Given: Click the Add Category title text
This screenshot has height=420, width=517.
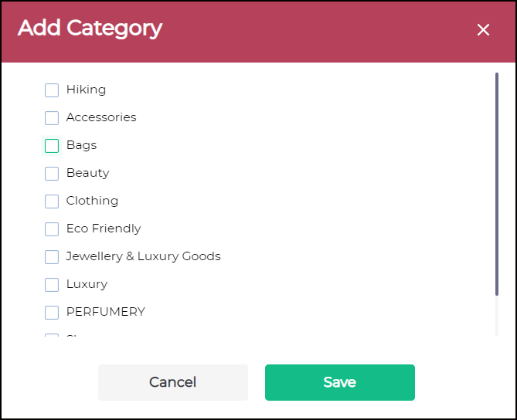Looking at the screenshot, I should (90, 29).
